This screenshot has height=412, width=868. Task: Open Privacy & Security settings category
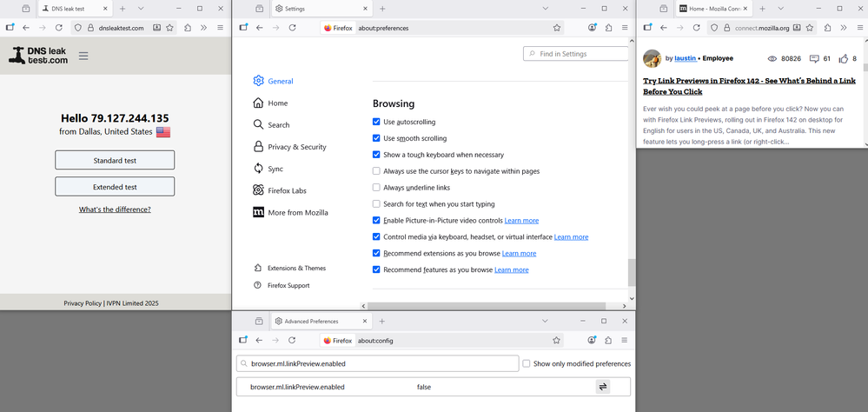pyautogui.click(x=296, y=147)
